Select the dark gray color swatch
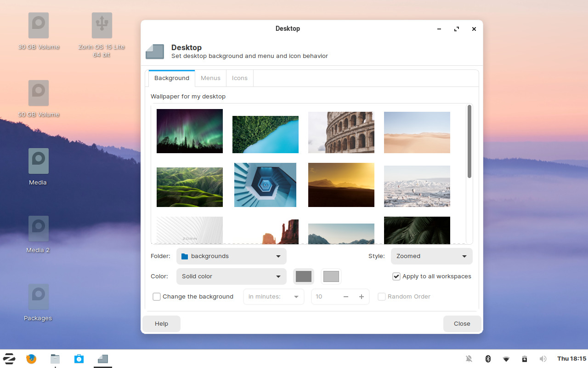588x368 pixels. (x=303, y=276)
